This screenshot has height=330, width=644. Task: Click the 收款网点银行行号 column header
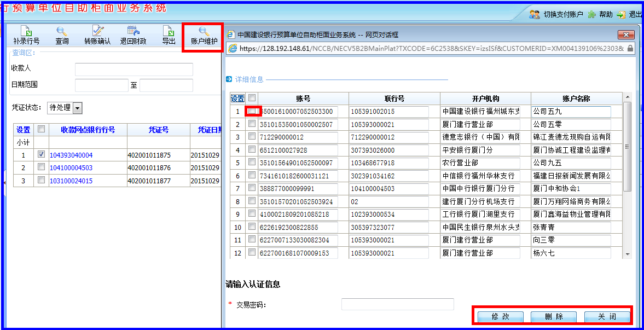tap(88, 130)
